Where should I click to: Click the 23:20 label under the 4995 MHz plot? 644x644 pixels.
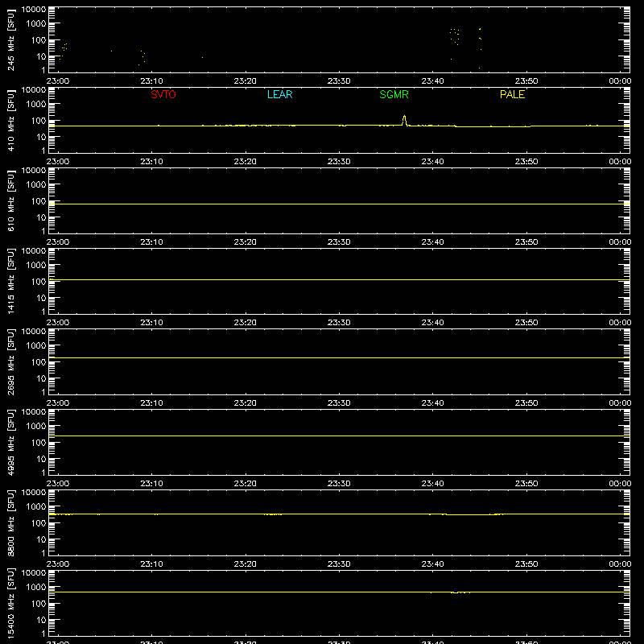click(x=246, y=484)
